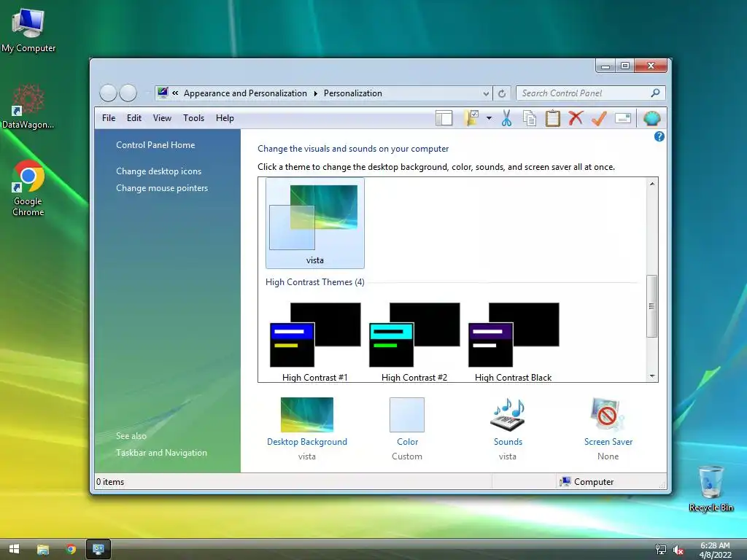Click the Copy documents icon in toolbar
This screenshot has height=560, width=747.
point(530,118)
